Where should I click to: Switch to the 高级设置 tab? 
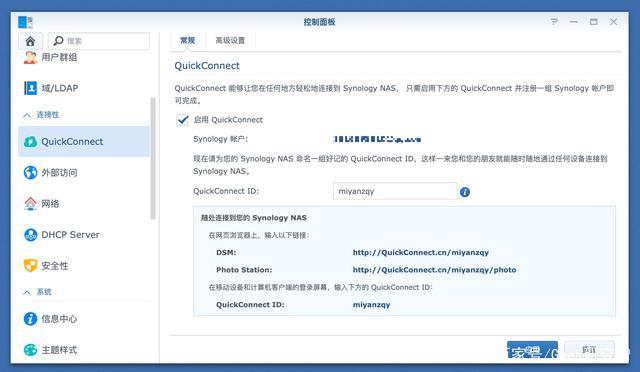click(230, 40)
